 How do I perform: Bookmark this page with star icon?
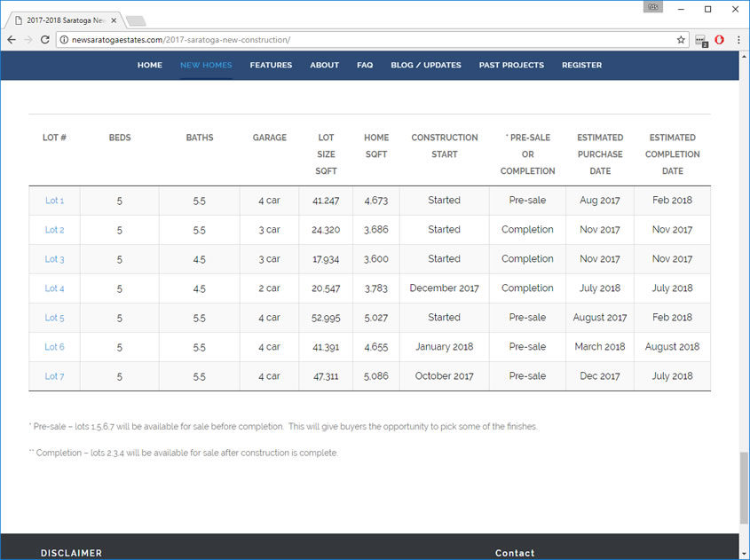[681, 40]
